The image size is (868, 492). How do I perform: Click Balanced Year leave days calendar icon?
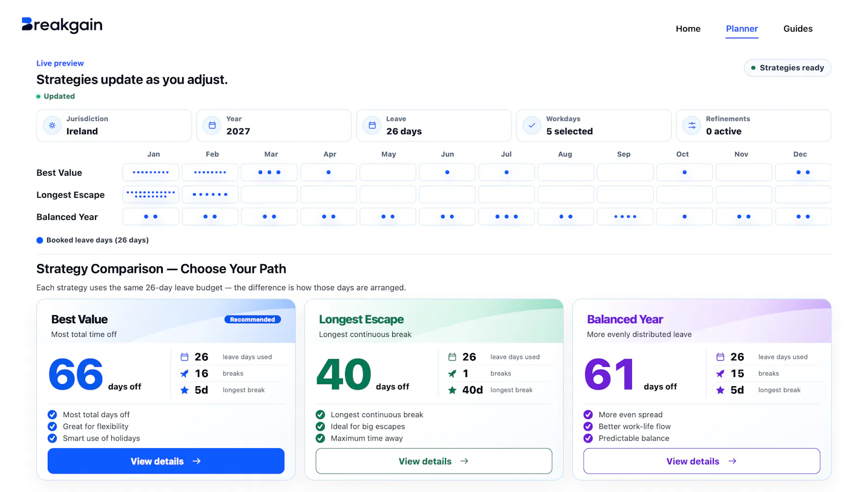point(720,357)
